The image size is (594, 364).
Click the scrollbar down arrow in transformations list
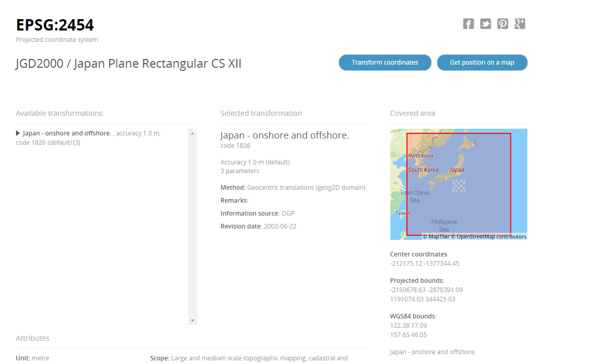[x=192, y=321]
